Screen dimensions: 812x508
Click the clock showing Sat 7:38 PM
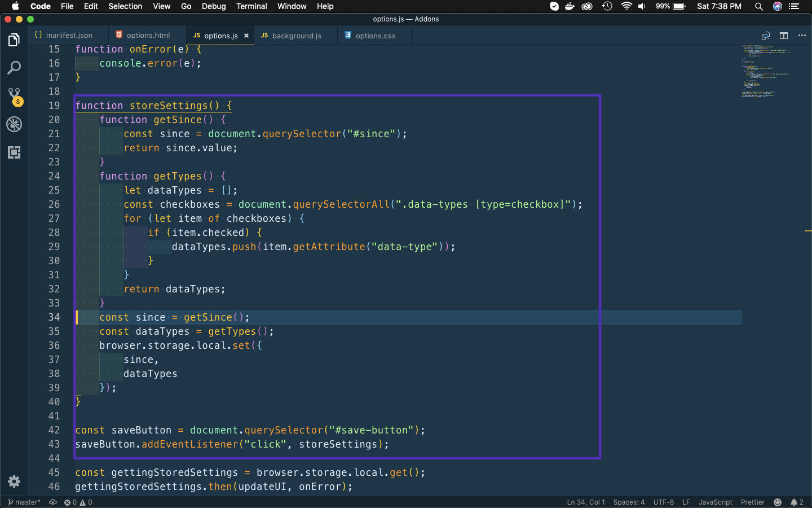point(719,6)
